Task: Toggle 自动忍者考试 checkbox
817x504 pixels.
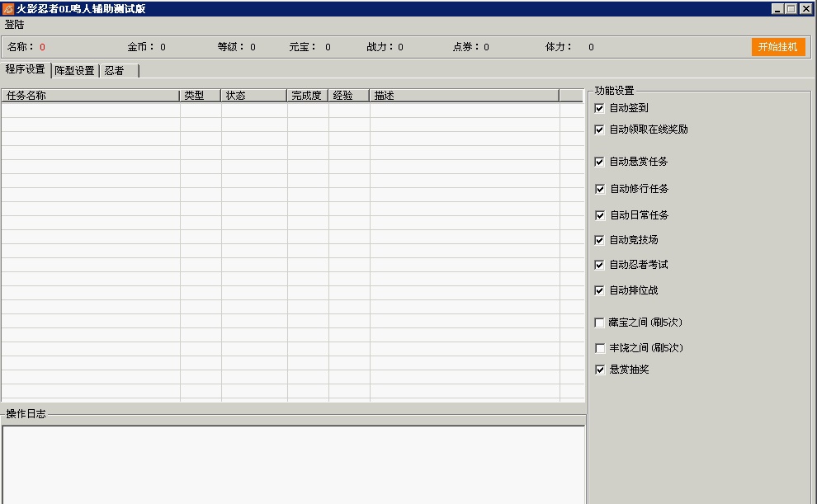Action: [x=599, y=265]
